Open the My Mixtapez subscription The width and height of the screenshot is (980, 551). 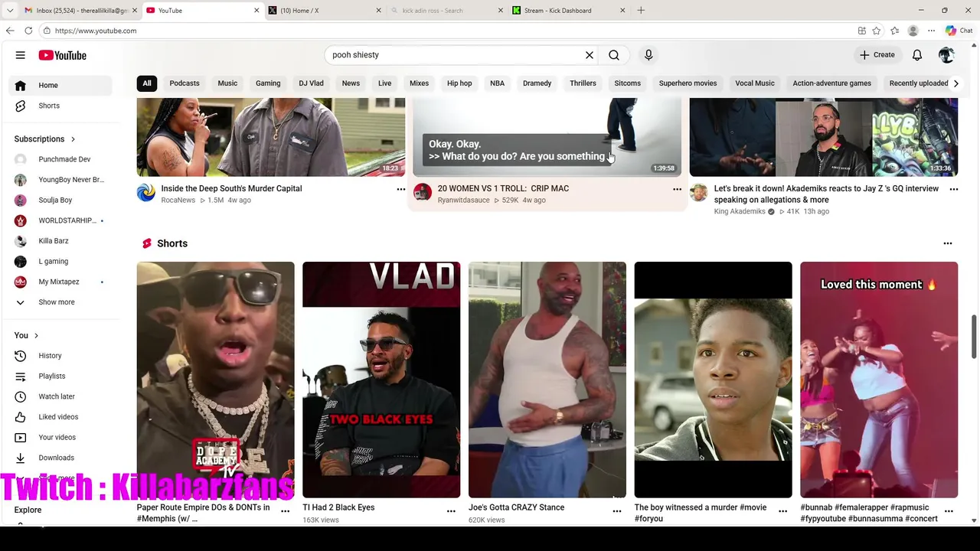tap(61, 282)
